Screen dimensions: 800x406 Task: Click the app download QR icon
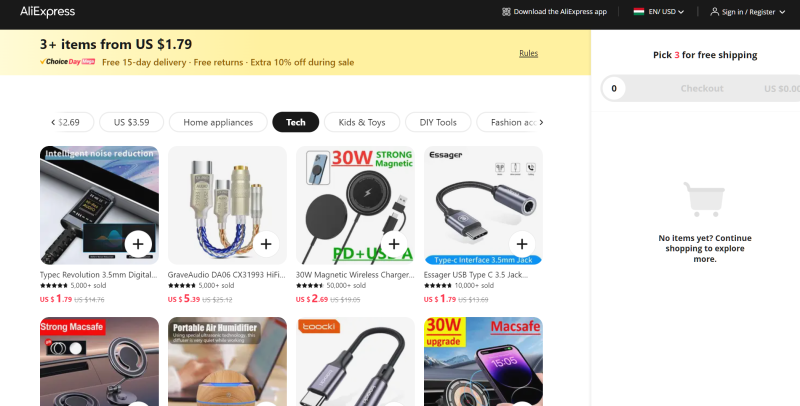(506, 12)
